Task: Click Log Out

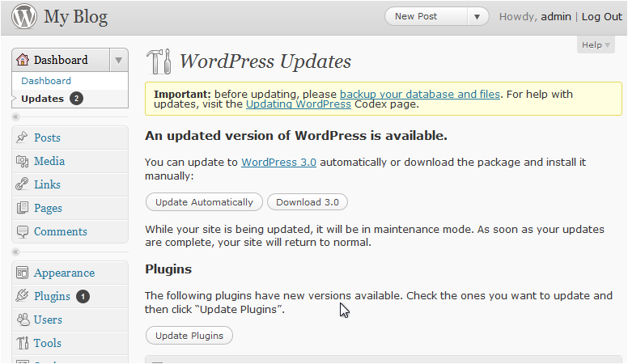Action: [602, 16]
